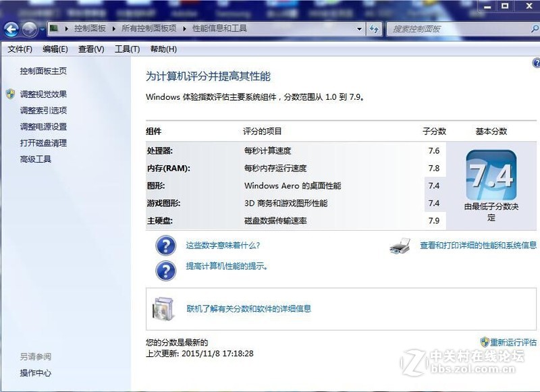Click the 每秒计算速度 description
This screenshot has height=392, width=540.
coord(267,150)
